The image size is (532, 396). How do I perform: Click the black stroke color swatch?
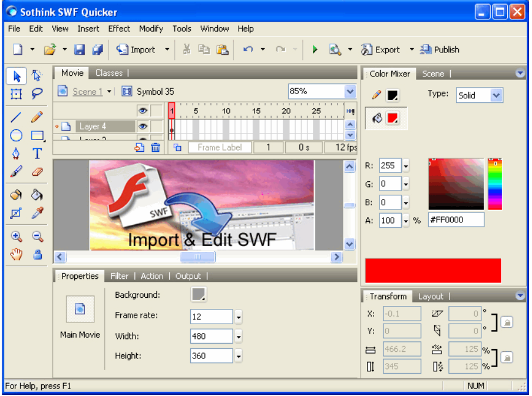392,95
